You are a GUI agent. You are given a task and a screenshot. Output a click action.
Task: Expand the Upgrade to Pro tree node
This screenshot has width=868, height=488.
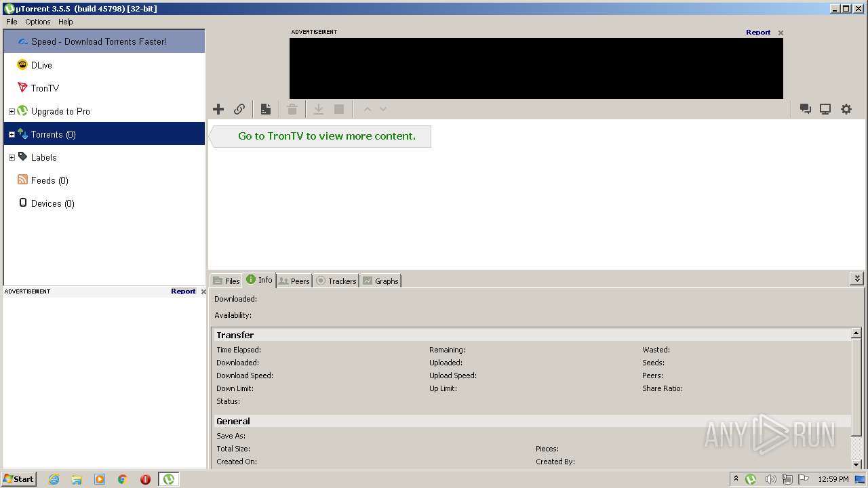click(12, 112)
